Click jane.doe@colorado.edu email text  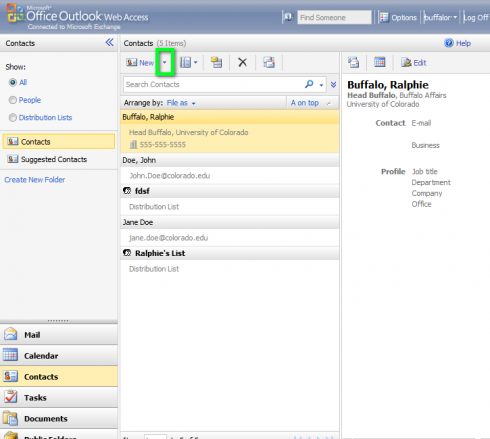click(x=168, y=238)
